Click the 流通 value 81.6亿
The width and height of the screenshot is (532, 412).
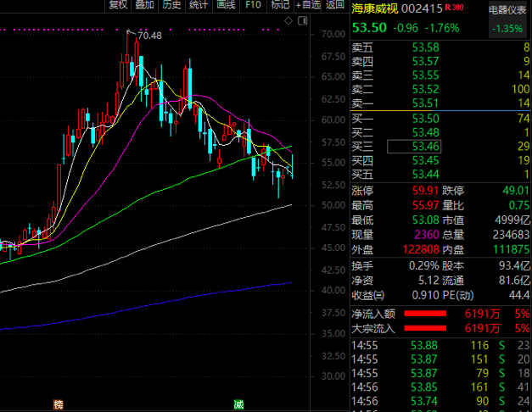point(514,281)
